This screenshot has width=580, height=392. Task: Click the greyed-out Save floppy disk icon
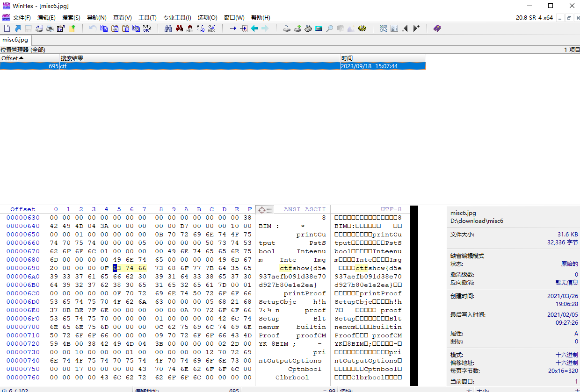[29, 29]
